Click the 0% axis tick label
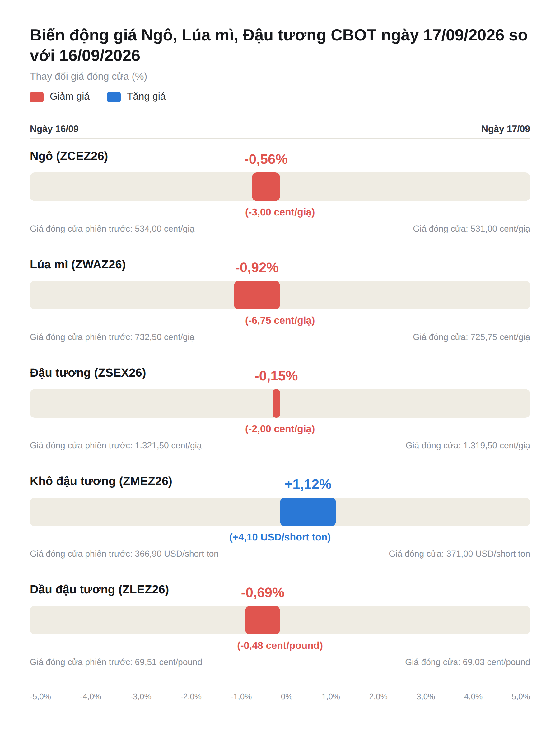The height and width of the screenshot is (731, 560). click(287, 697)
